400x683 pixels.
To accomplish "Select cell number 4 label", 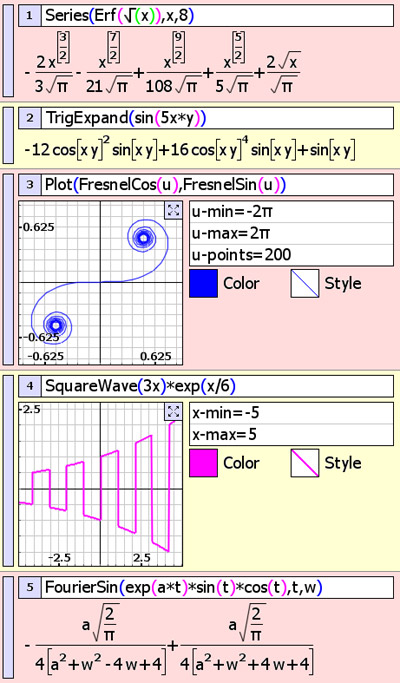I will [30, 386].
